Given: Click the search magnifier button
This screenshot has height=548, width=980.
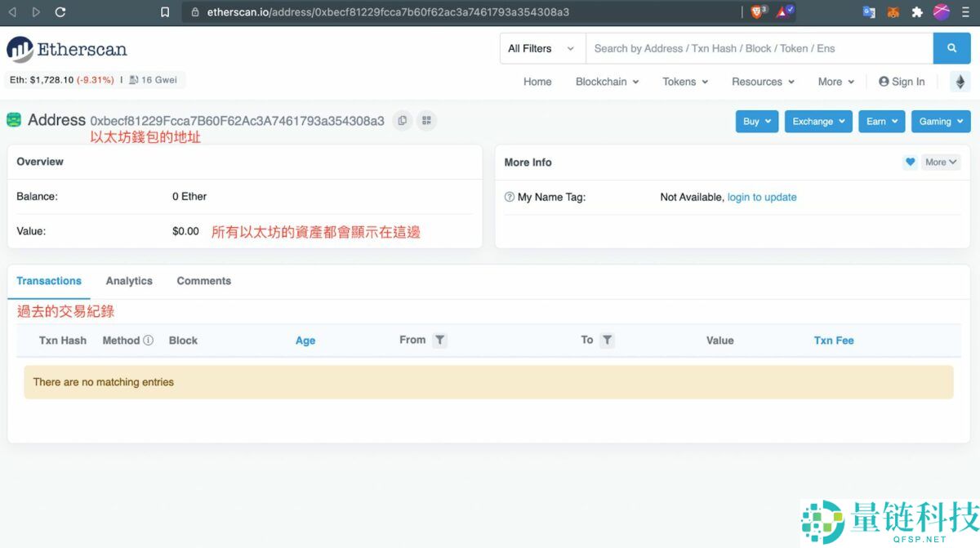Looking at the screenshot, I should (x=951, y=48).
